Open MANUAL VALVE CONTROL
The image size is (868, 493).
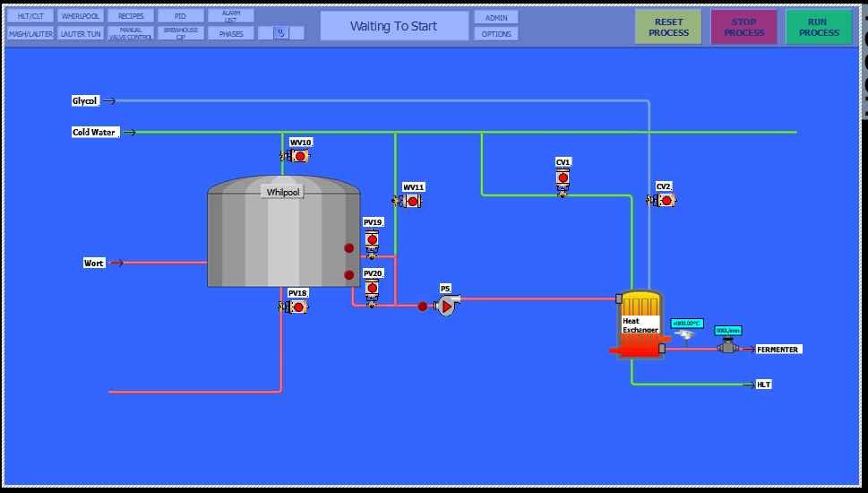tap(131, 34)
